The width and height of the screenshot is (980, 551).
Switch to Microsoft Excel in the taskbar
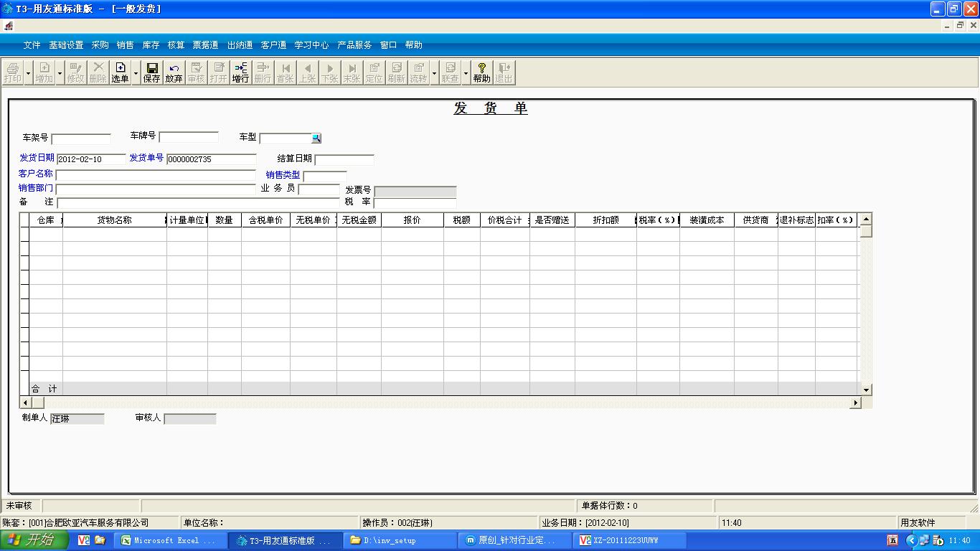169,540
